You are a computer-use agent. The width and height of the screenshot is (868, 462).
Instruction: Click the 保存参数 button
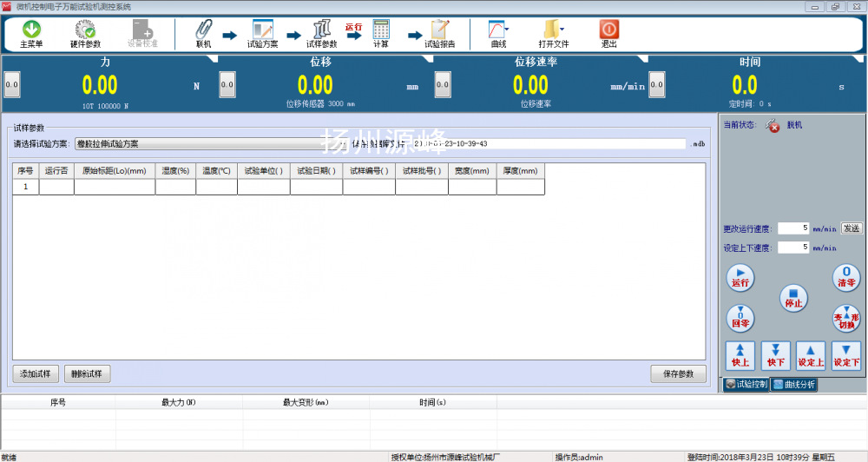tap(678, 374)
